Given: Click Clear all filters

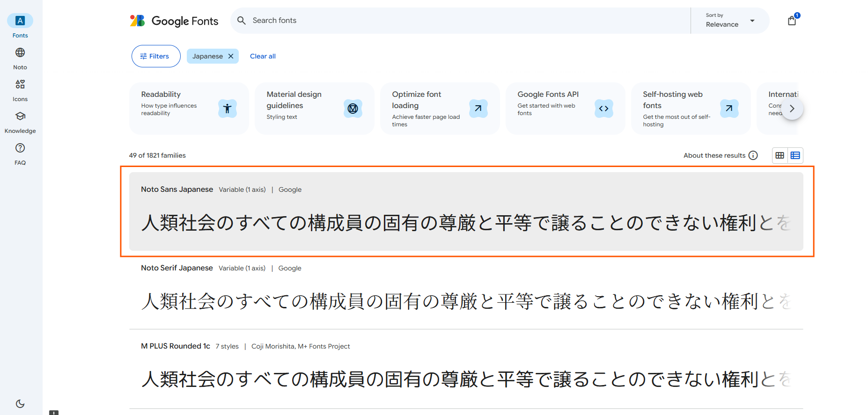Looking at the screenshot, I should 263,56.
